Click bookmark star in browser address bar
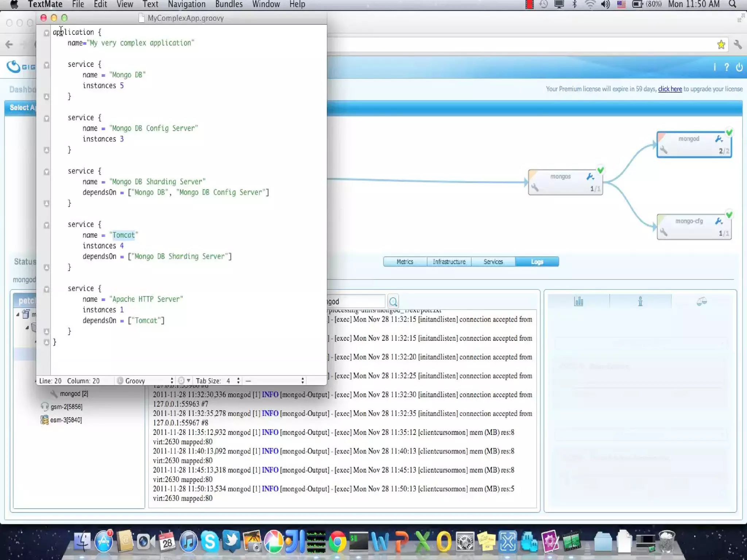Image resolution: width=747 pixels, height=560 pixels. pyautogui.click(x=721, y=45)
